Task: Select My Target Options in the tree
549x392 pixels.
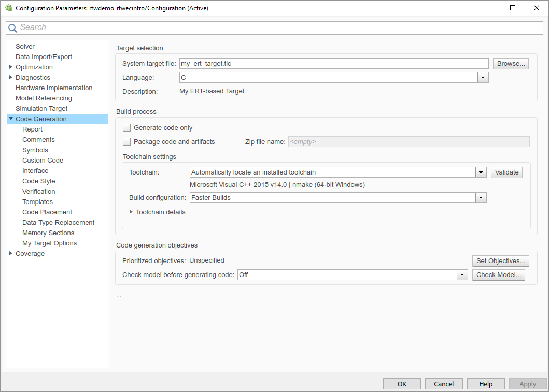Action: pos(49,243)
